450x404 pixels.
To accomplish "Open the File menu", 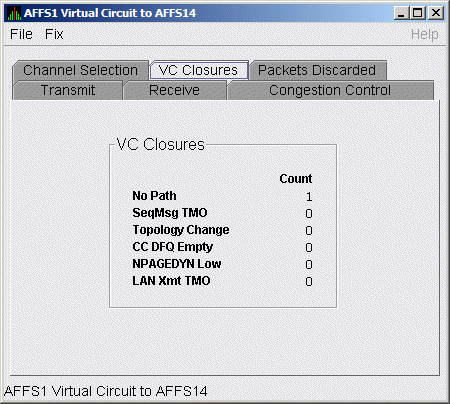I will pyautogui.click(x=21, y=34).
